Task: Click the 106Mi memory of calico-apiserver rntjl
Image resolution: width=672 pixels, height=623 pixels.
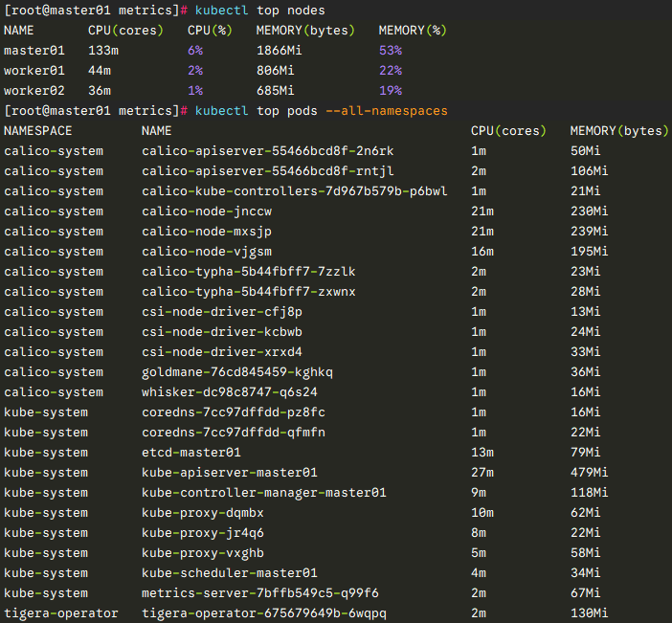Action: click(590, 171)
